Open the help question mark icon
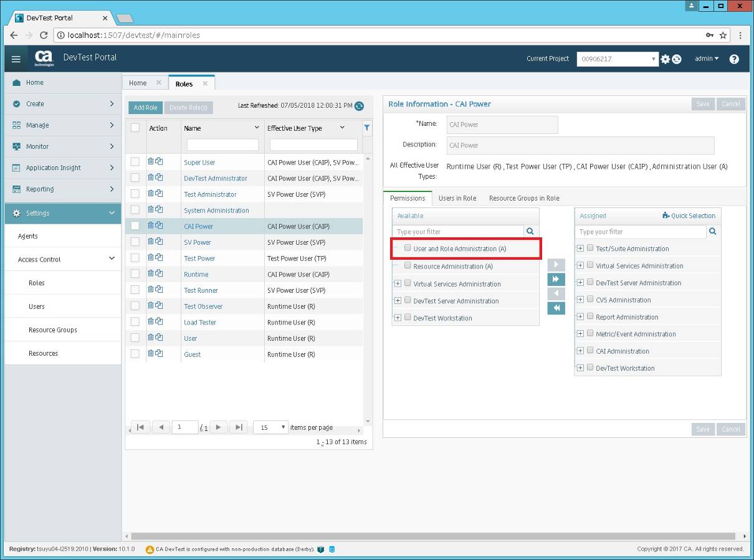Screen dimensions: 754x560 (734, 59)
